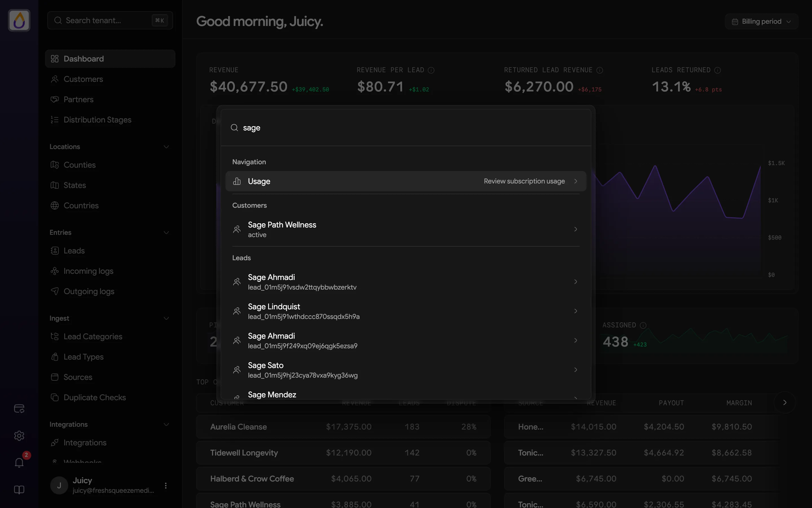
Task: Open Distribution Stages in sidebar
Action: click(110, 120)
